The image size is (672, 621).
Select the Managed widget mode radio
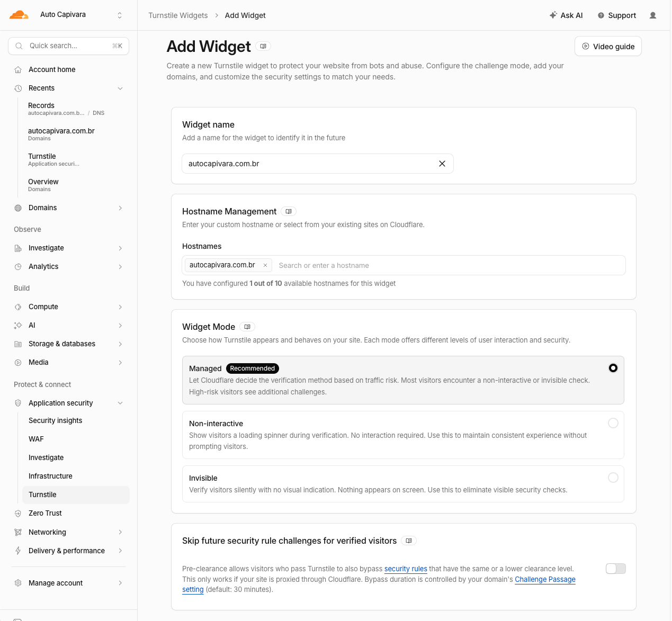613,368
